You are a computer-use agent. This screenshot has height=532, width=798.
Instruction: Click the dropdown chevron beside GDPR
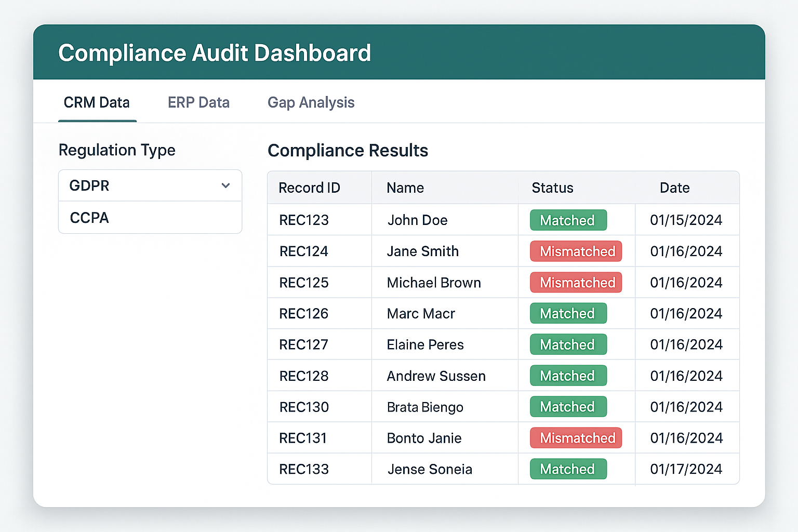click(225, 185)
